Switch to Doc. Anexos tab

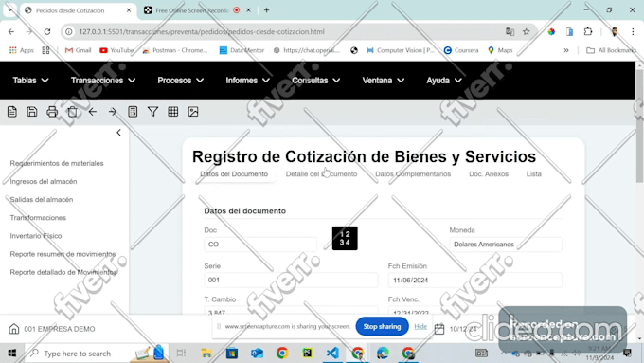tap(489, 173)
